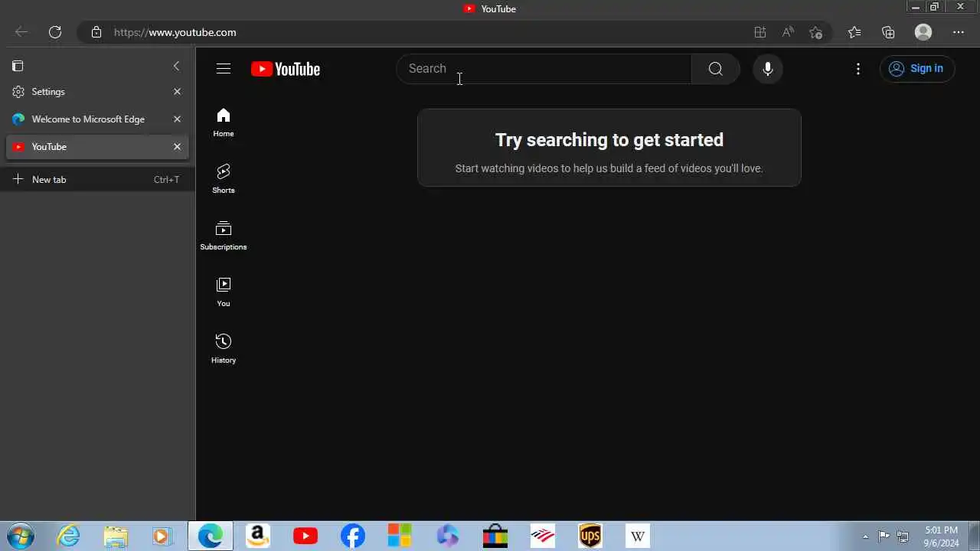Click the YouTube logo
980x551 pixels.
[x=286, y=69]
